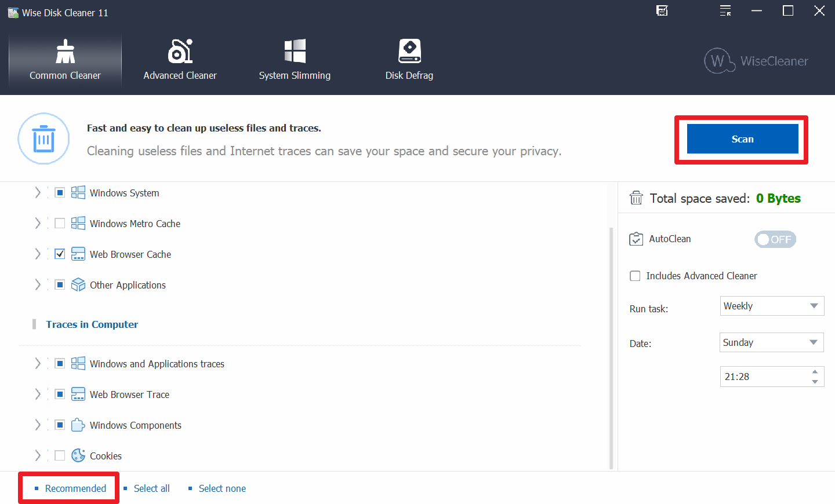Screen dimensions: 835x504
Task: Click the Traces in Computer heading
Action: 92,324
